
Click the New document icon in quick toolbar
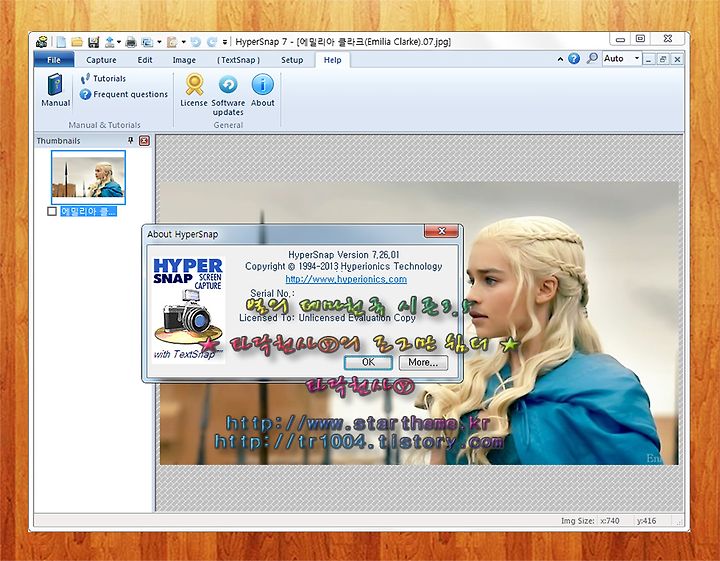click(x=61, y=42)
